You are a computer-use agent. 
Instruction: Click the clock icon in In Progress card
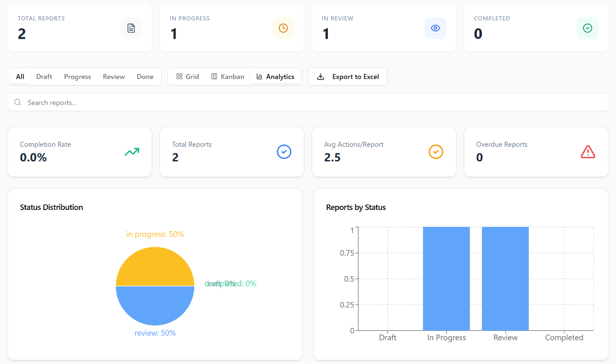[283, 28]
